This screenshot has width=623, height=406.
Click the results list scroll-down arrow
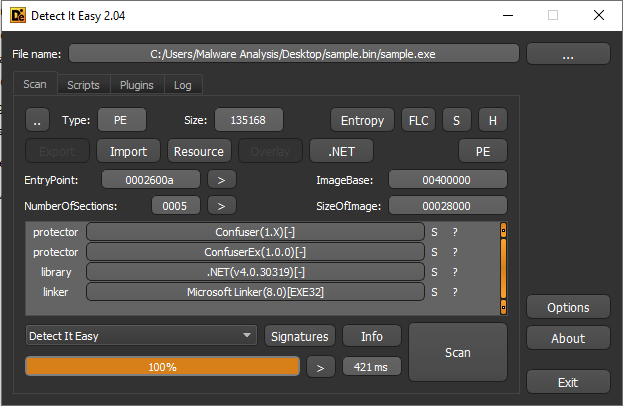click(x=503, y=307)
